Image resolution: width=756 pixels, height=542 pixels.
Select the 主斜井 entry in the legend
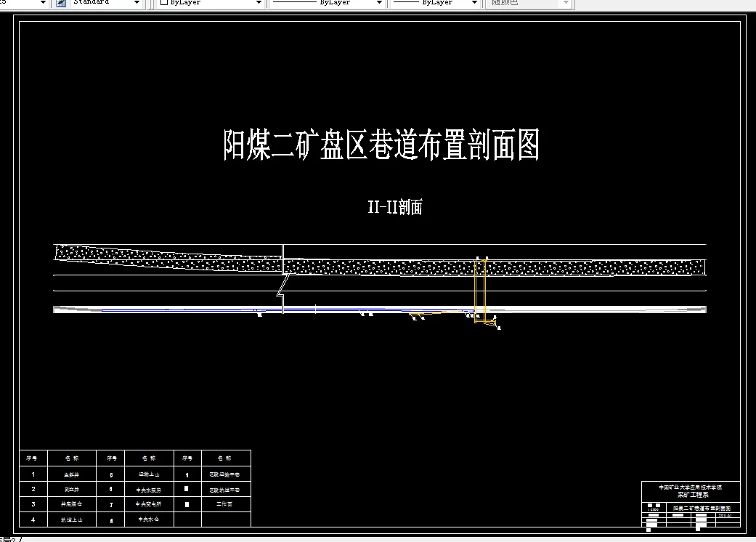(70, 474)
